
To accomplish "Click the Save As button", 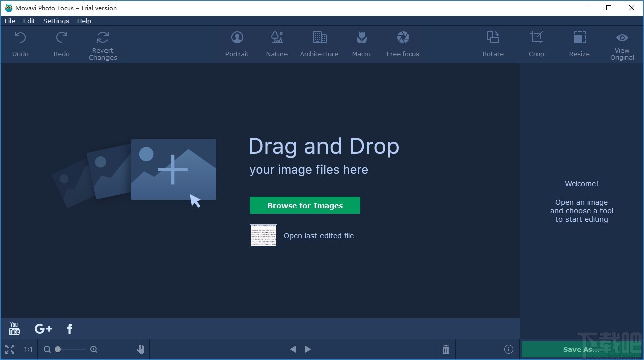I will 581,349.
